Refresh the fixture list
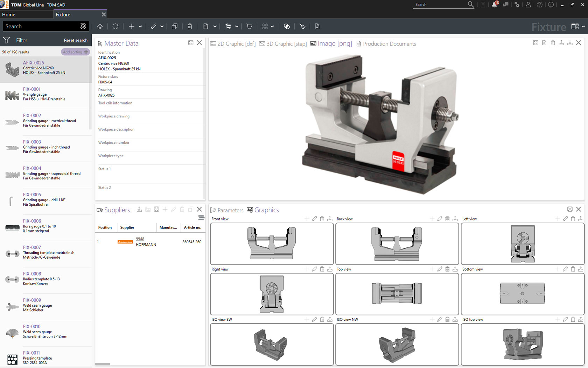Screen dimensions: 588x368 tap(115, 26)
